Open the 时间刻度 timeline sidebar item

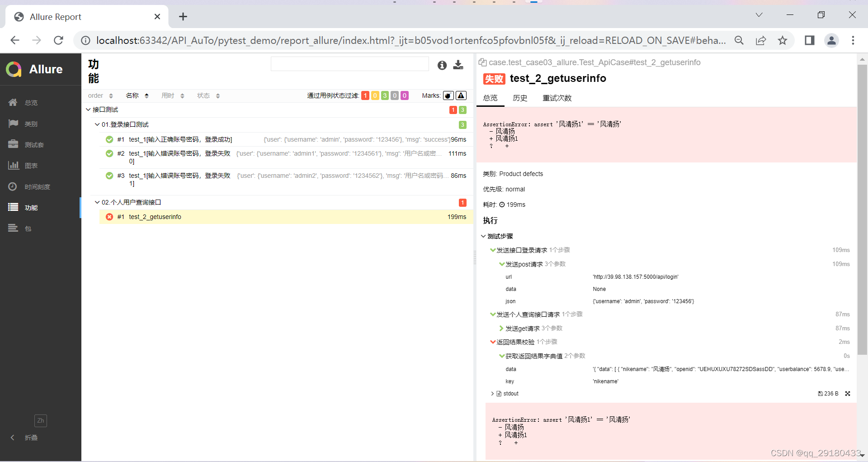coord(40,187)
